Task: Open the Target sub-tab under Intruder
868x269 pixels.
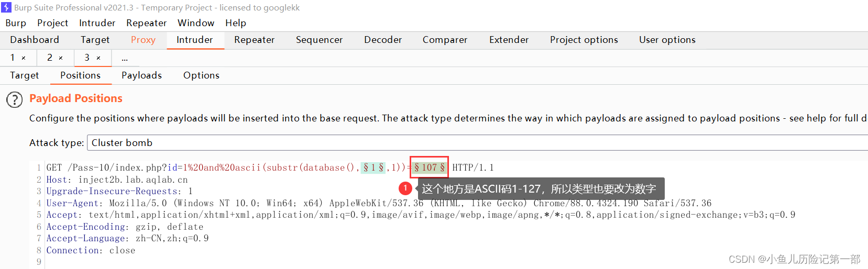Action: tap(25, 75)
